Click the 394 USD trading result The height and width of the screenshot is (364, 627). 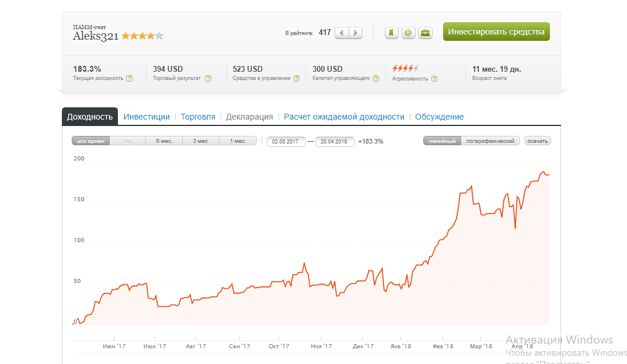click(x=168, y=69)
